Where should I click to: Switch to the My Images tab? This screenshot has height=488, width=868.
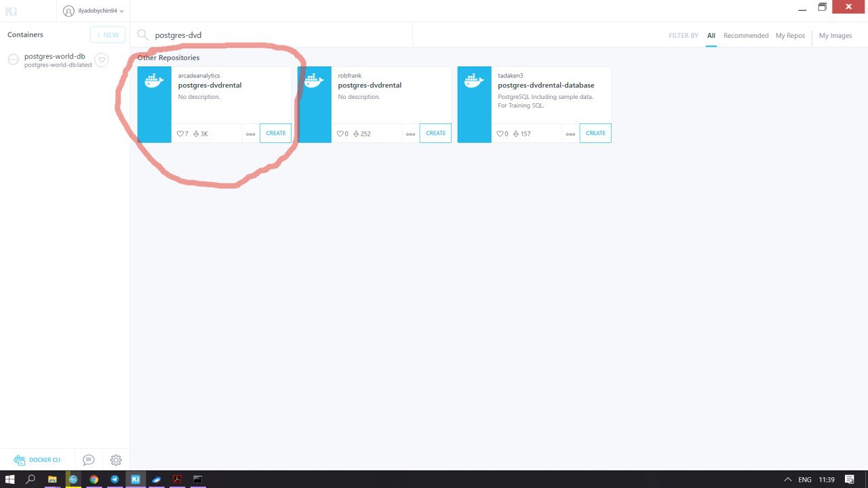coord(835,36)
